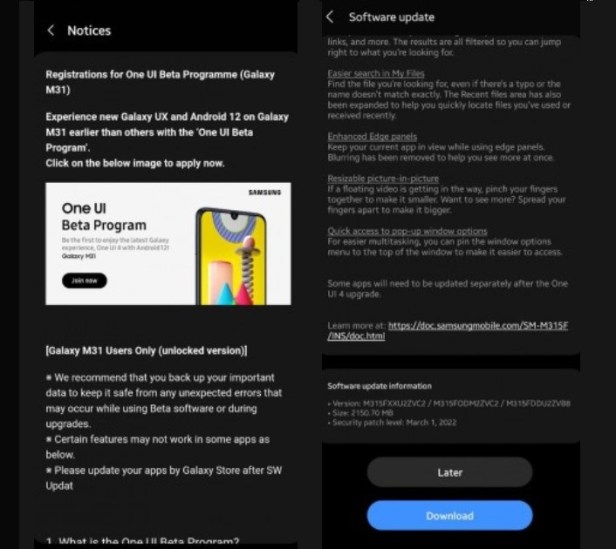Tap Join now on the beta banner
616x549 pixels.
pyautogui.click(x=84, y=281)
